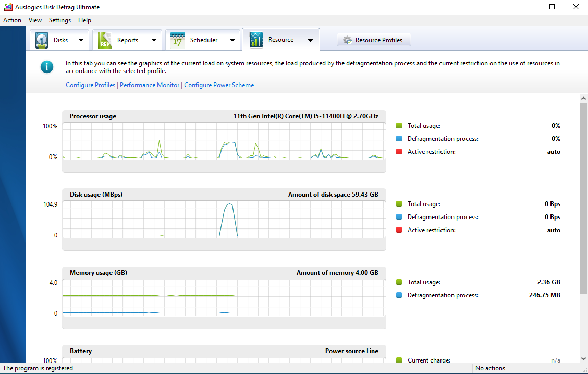
Task: Click 'Processor usage' heading text
Action: pyautogui.click(x=93, y=116)
